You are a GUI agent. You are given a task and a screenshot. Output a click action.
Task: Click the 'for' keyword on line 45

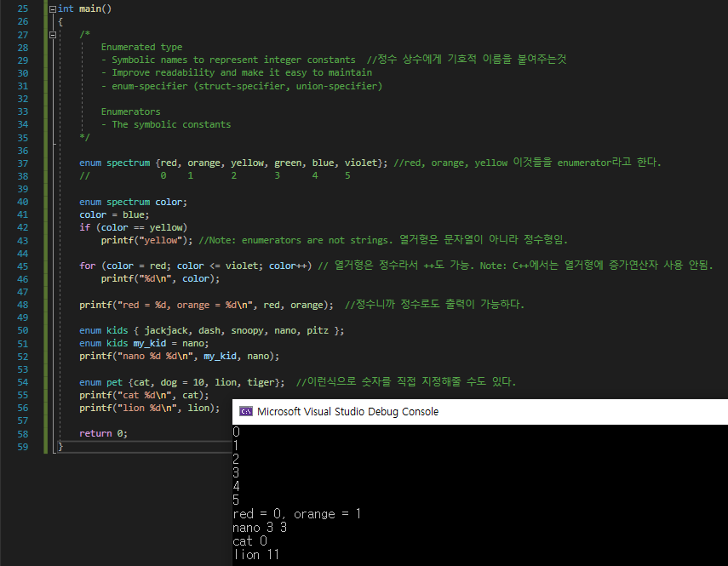88,266
